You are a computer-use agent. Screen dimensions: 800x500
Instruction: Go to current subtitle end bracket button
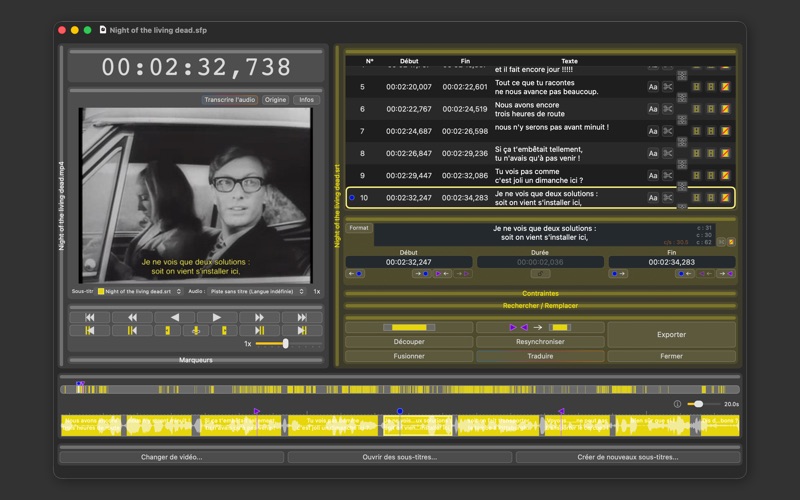(224, 331)
